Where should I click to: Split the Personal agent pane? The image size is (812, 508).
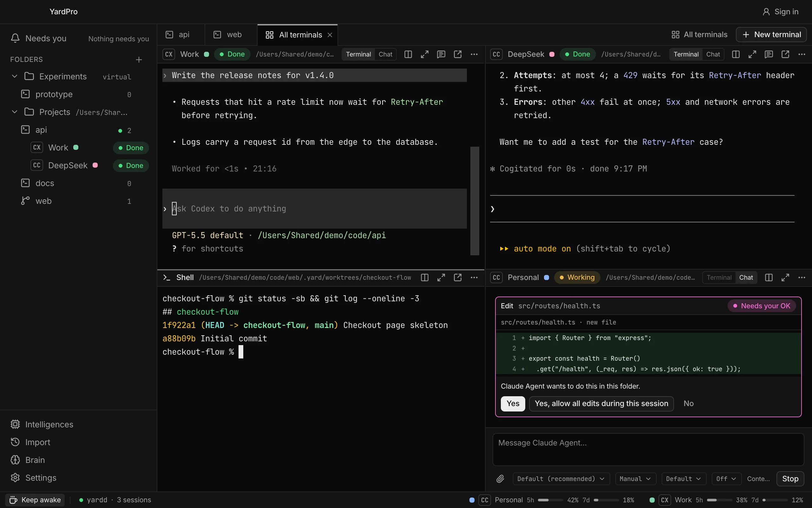[x=769, y=277]
